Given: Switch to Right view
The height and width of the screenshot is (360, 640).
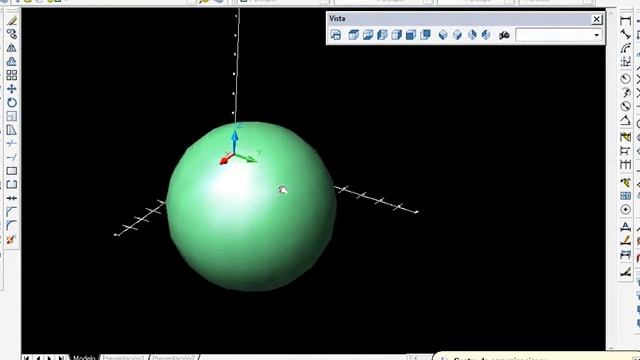Looking at the screenshot, I should click(x=396, y=35).
